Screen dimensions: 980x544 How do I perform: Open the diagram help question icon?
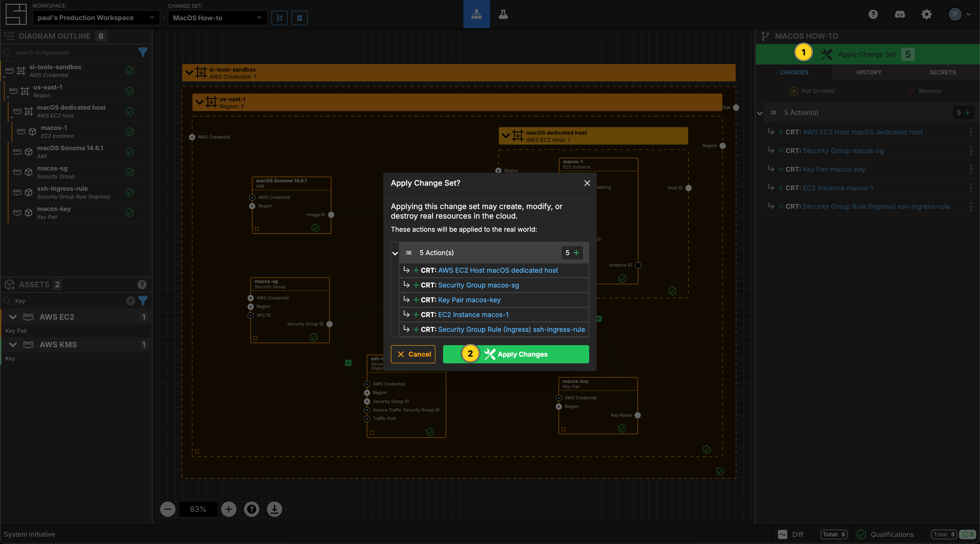pos(251,509)
